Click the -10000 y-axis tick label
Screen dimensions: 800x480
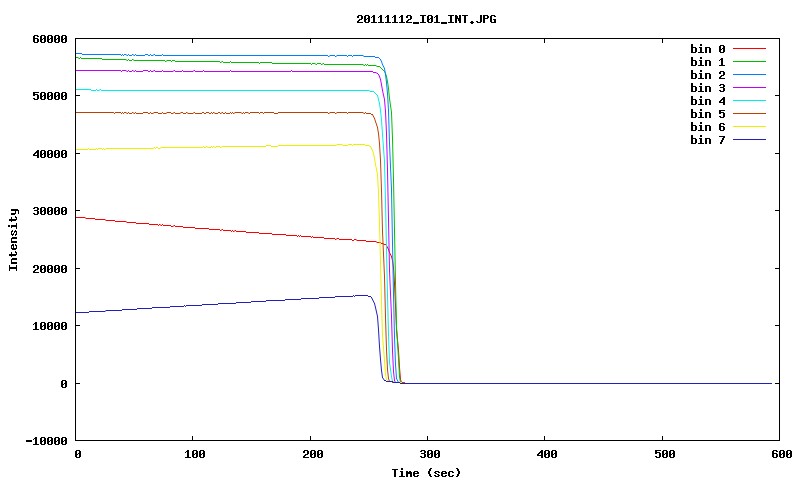pos(46,441)
